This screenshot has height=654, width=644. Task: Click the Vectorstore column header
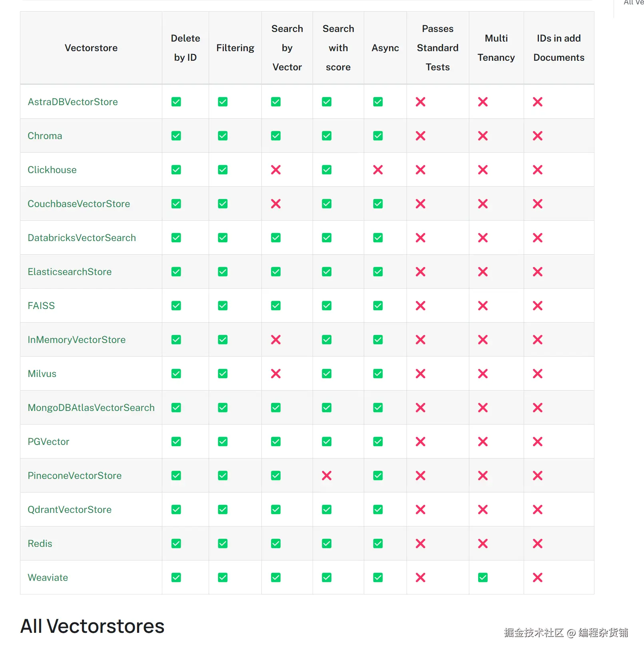(91, 48)
